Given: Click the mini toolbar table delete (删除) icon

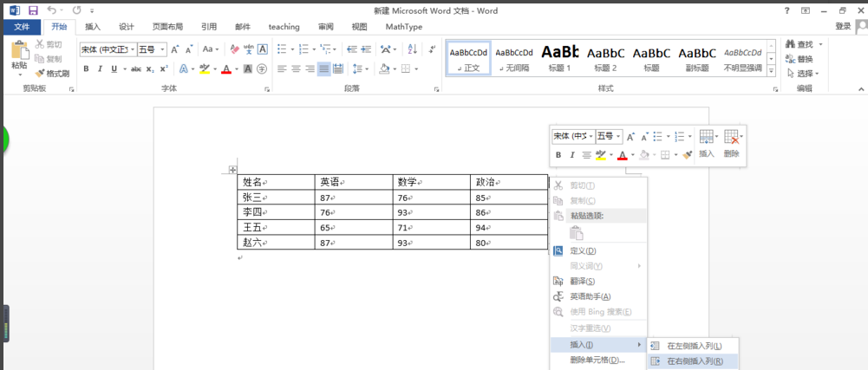Looking at the screenshot, I should pyautogui.click(x=732, y=139).
